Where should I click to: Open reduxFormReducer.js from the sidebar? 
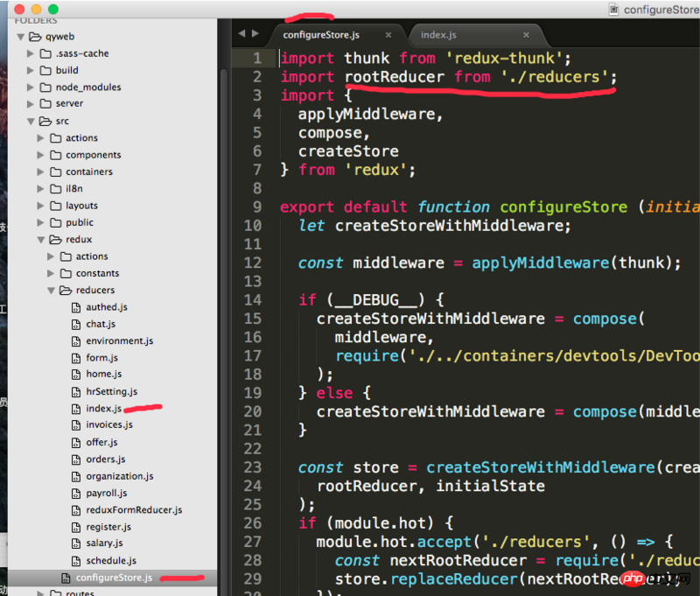134,510
